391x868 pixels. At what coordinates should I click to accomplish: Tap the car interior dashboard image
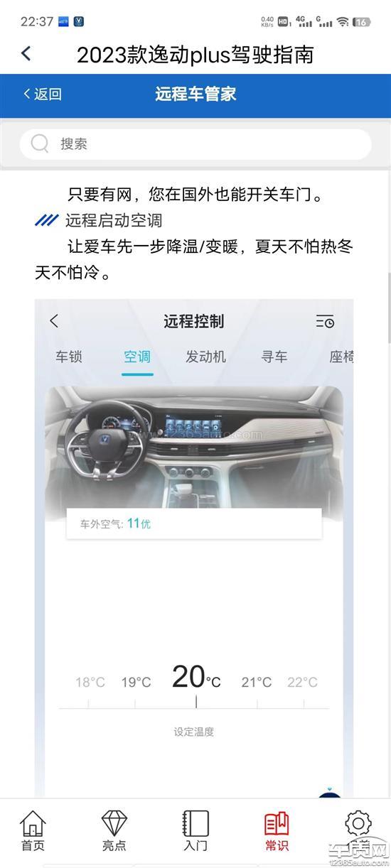[x=194, y=450]
